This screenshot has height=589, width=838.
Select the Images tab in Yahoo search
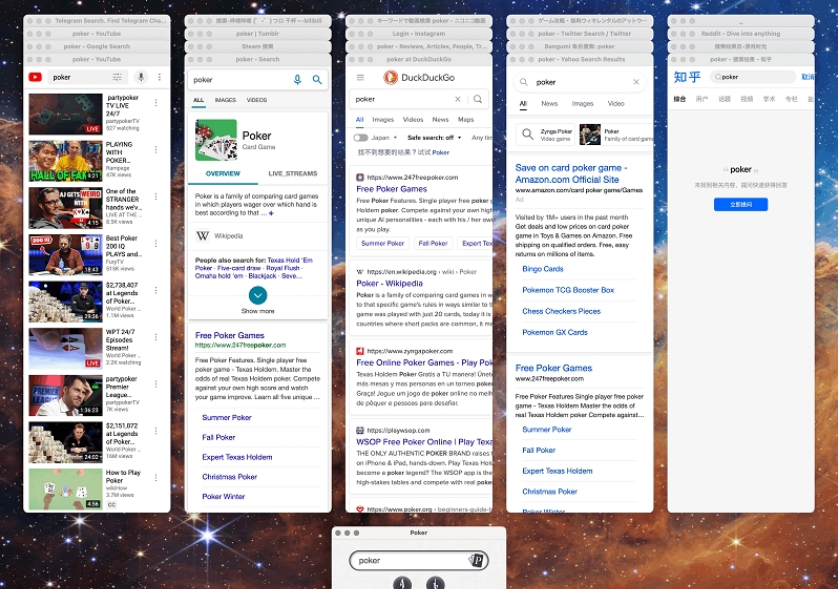[583, 104]
